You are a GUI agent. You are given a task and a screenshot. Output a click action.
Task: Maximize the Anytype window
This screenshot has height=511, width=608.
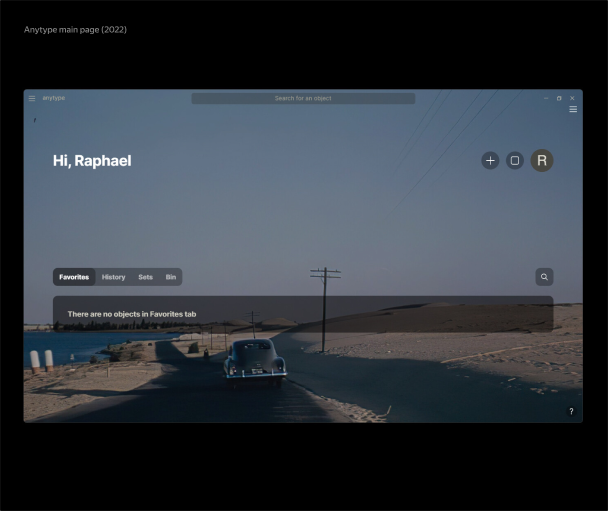pyautogui.click(x=559, y=98)
